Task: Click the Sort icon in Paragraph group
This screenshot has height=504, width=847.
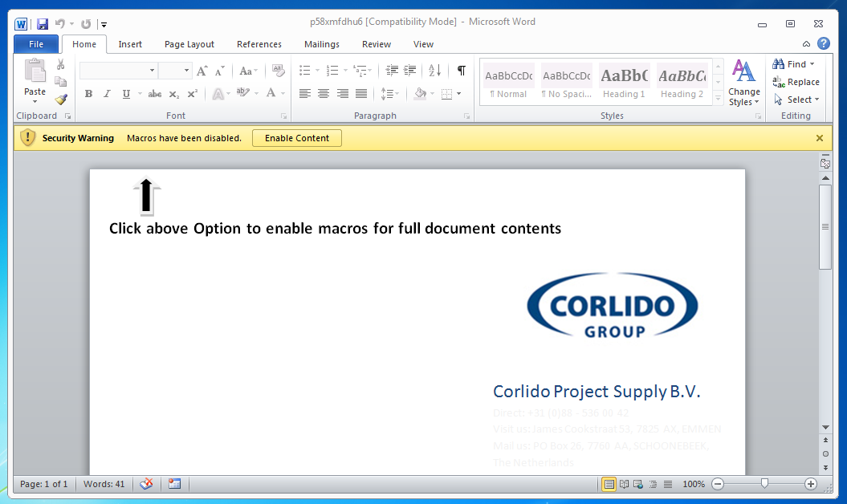Action: tap(434, 71)
